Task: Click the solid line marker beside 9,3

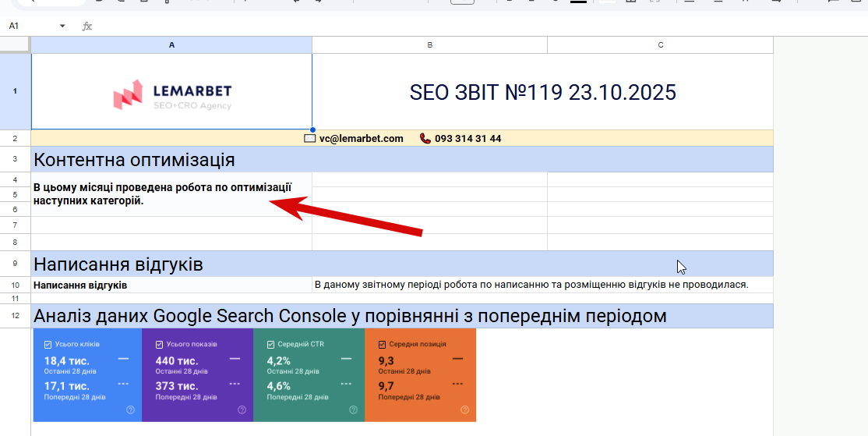Action: pyautogui.click(x=457, y=359)
